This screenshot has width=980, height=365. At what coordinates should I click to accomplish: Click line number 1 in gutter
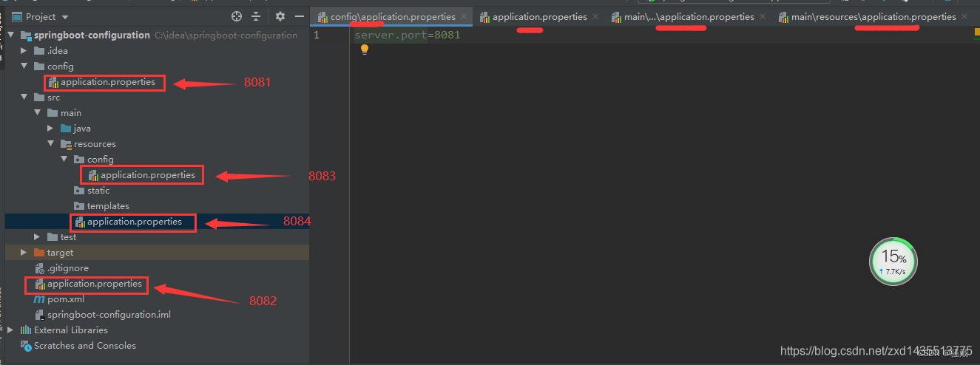click(317, 35)
